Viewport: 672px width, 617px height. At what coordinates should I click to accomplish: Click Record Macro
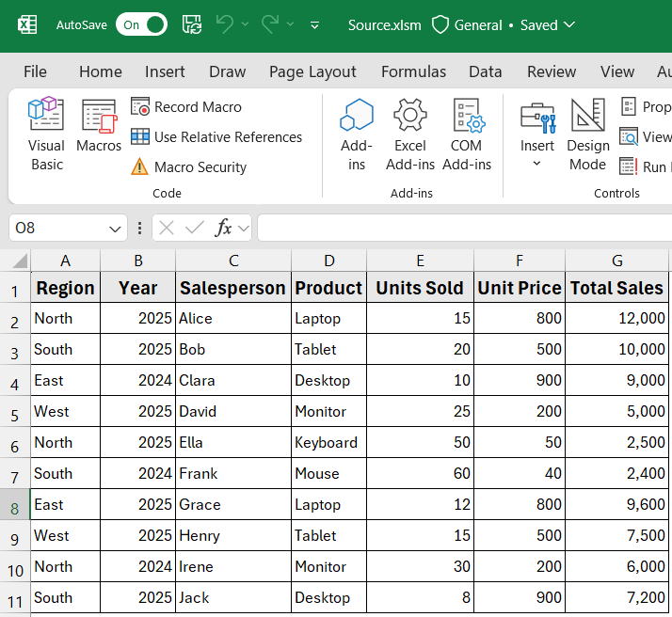[x=186, y=107]
